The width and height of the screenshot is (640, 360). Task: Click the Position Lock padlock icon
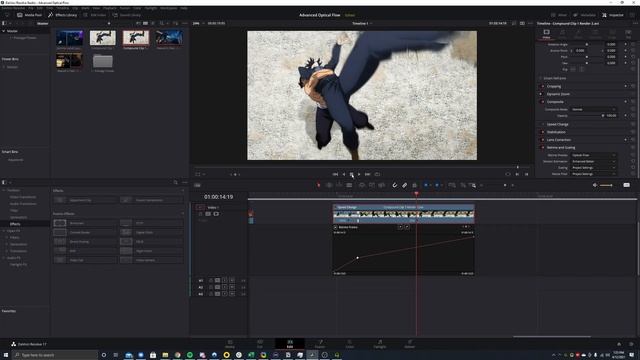click(415, 185)
